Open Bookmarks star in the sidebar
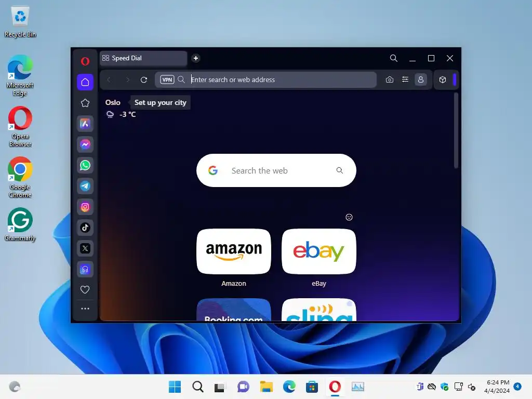The height and width of the screenshot is (399, 532). 85,103
